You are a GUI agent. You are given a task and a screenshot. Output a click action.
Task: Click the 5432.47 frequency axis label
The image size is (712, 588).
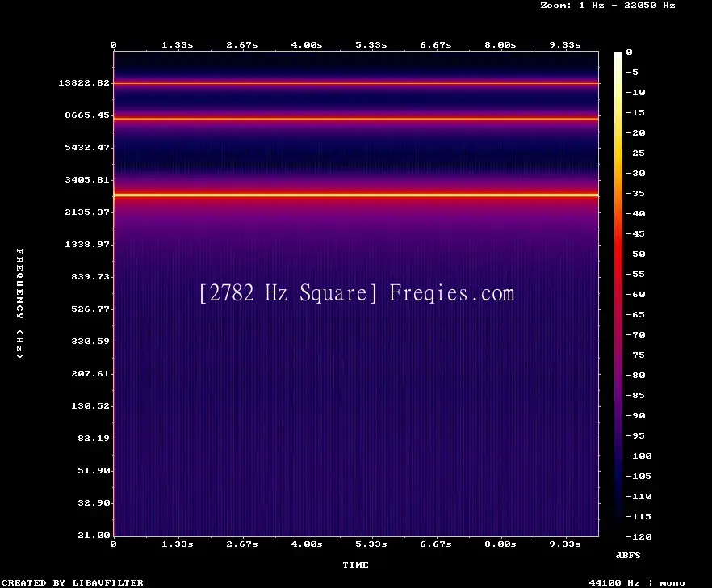(87, 147)
